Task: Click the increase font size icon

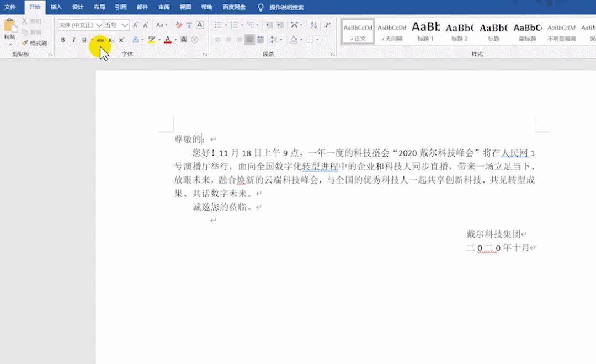Action: pyautogui.click(x=135, y=25)
